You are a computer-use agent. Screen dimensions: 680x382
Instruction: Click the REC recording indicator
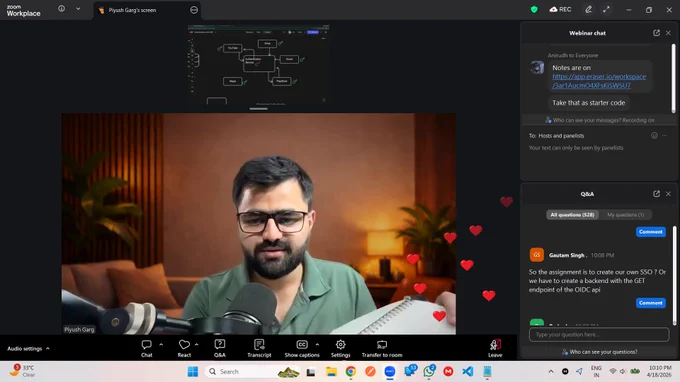tap(560, 9)
